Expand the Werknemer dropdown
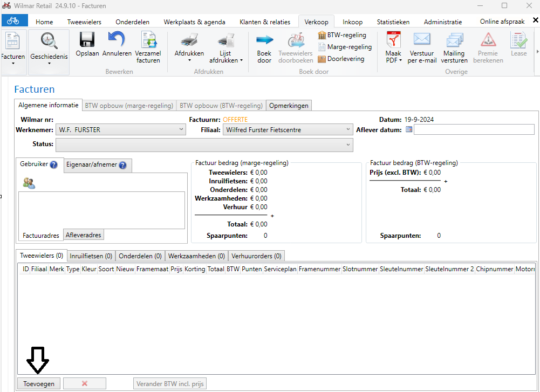This screenshot has width=540, height=392. 181,130
